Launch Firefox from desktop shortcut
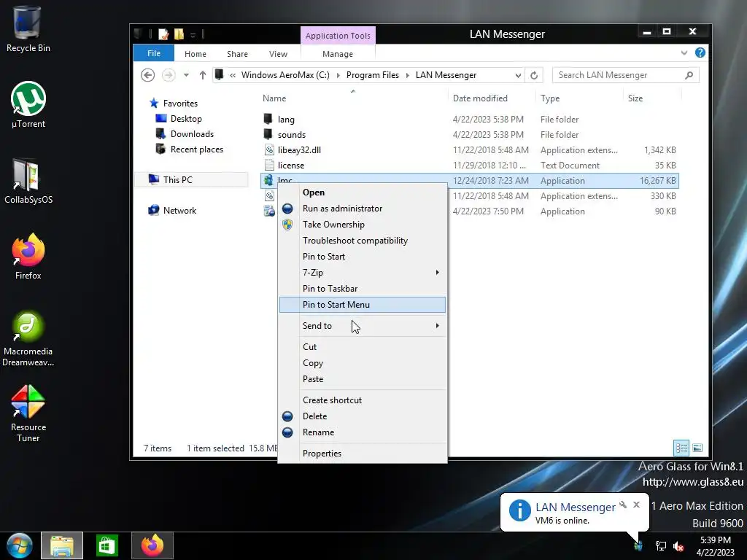The width and height of the screenshot is (747, 560). [28, 256]
